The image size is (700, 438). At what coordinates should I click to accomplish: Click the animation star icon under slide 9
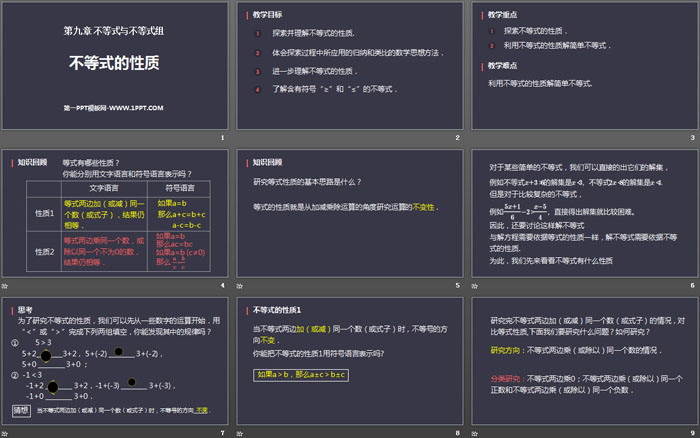point(475,434)
